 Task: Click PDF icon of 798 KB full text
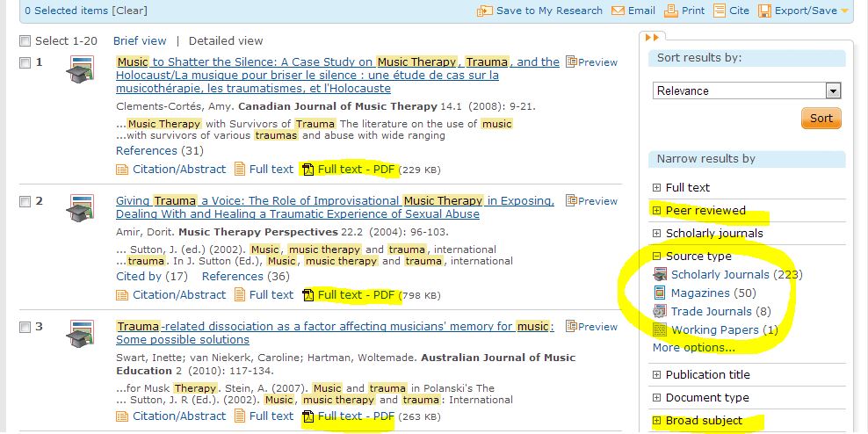[308, 295]
